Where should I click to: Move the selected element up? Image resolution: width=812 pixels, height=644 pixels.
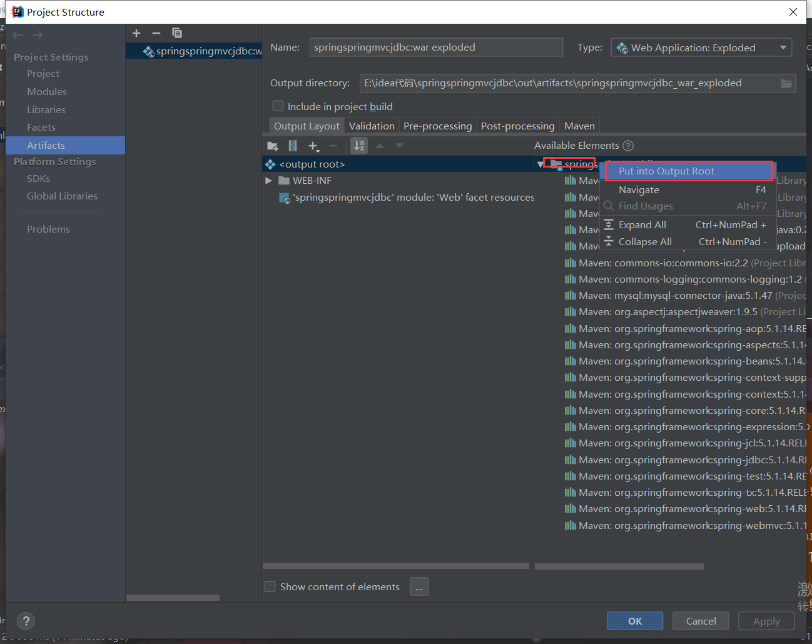click(x=380, y=146)
